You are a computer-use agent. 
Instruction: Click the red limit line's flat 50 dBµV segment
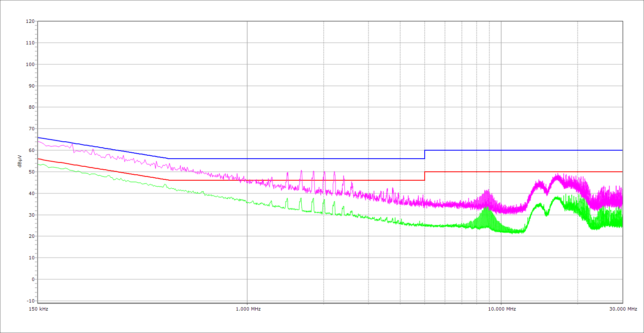pyautogui.click(x=524, y=172)
